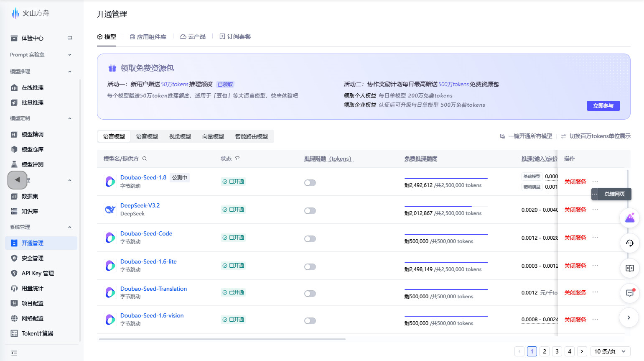This screenshot has width=644, height=361.
Task: Switch to the 应用组件库 tab
Action: [x=148, y=37]
